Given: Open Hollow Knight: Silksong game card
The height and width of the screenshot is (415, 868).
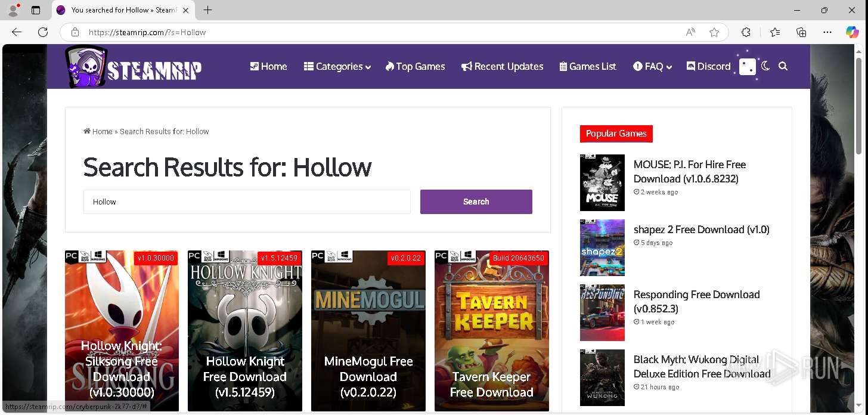Looking at the screenshot, I should (x=122, y=331).
